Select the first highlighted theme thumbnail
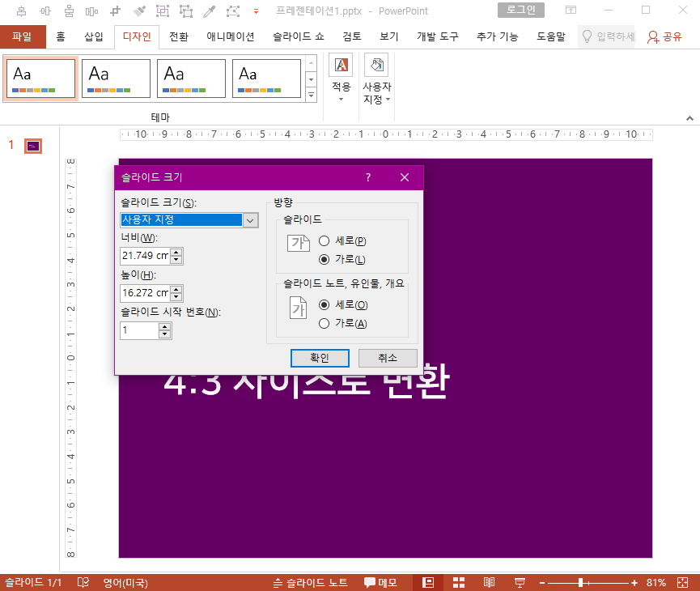 click(40, 79)
